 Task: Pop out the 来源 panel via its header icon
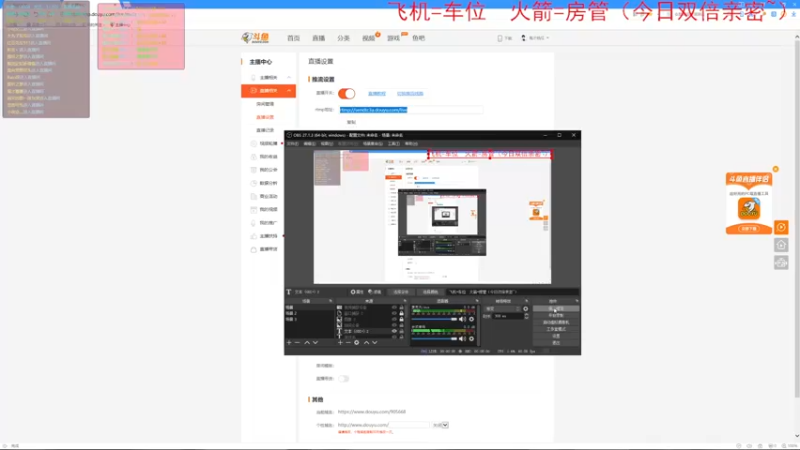point(405,301)
